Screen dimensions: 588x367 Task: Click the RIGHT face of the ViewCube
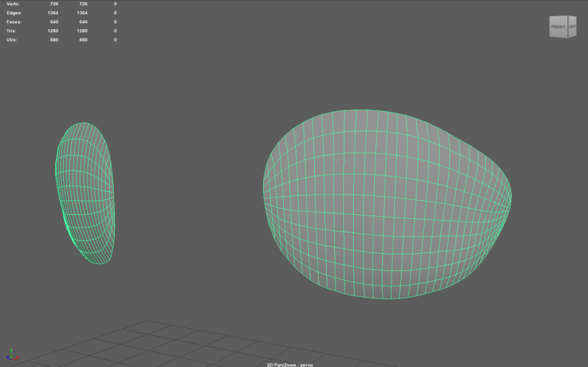(572, 27)
